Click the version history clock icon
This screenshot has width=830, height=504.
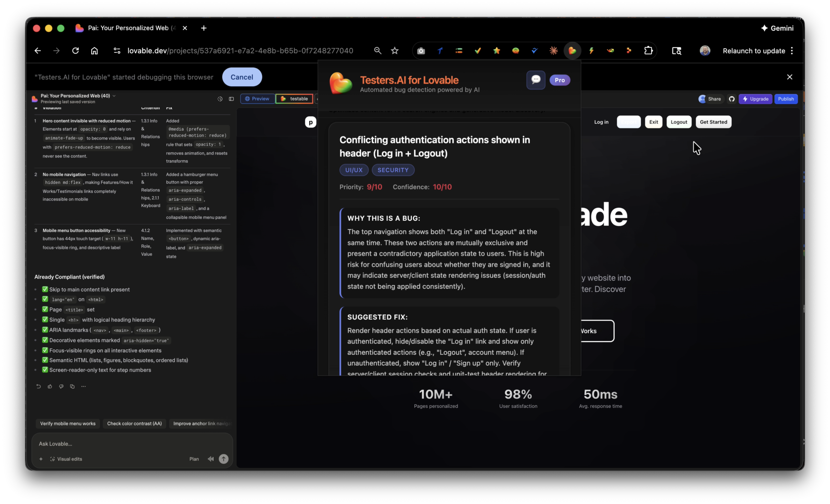220,99
